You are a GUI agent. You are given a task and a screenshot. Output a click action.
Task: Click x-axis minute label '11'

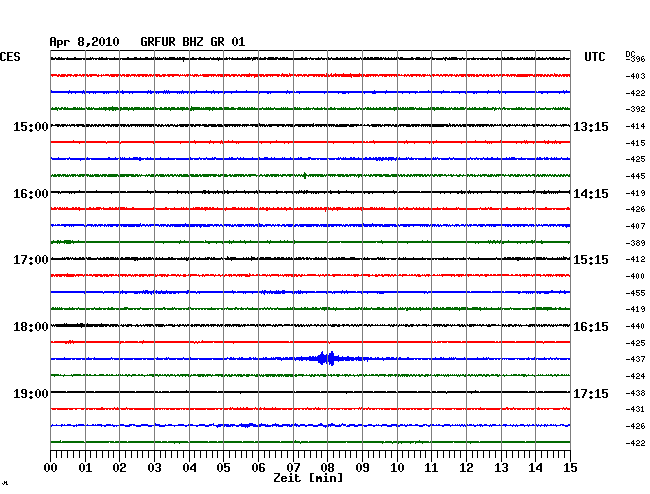click(x=431, y=468)
